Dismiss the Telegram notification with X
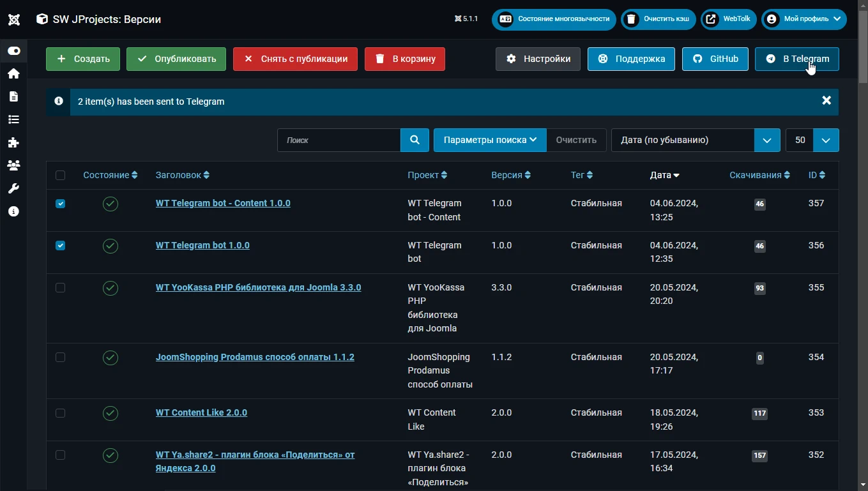 click(826, 101)
